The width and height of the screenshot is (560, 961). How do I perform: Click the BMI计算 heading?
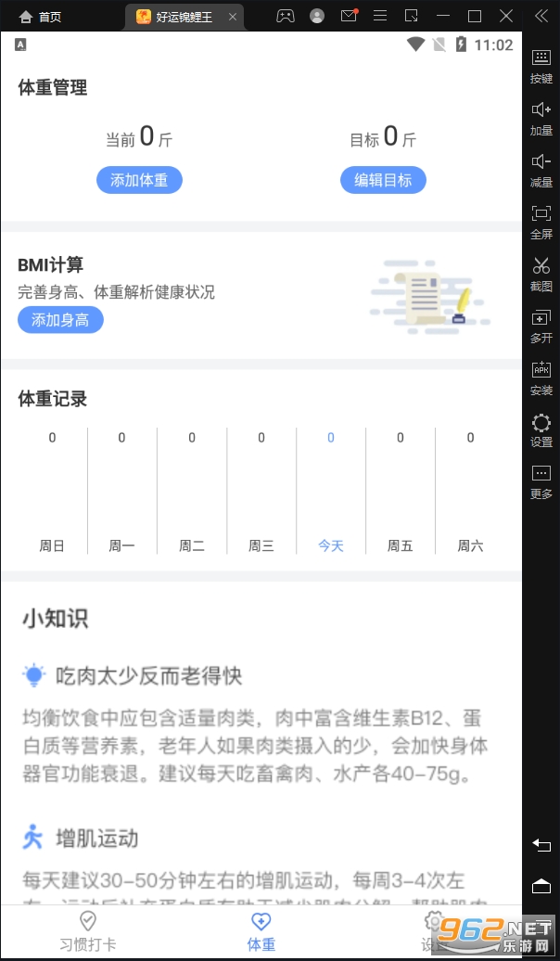point(50,264)
